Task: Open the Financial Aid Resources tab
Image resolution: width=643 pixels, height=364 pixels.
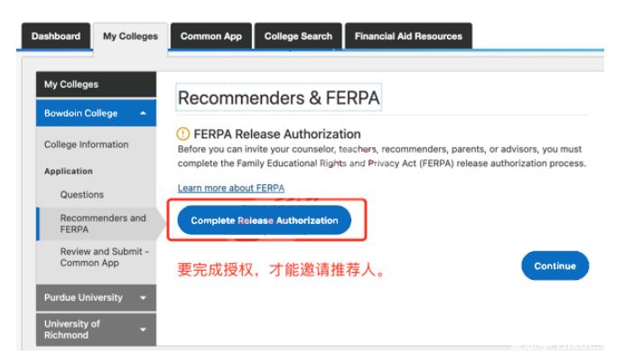Action: point(408,36)
